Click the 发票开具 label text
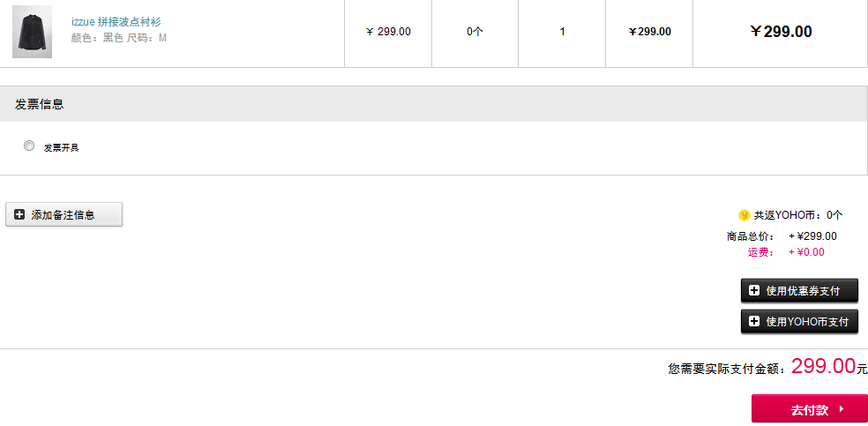Image resolution: width=868 pixels, height=426 pixels. [x=62, y=147]
